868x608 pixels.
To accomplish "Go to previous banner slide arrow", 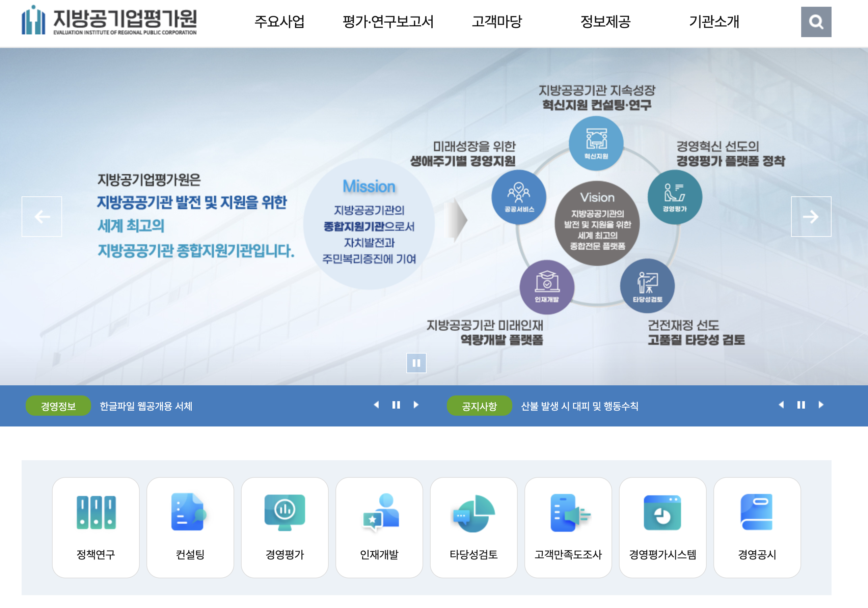I will click(42, 217).
